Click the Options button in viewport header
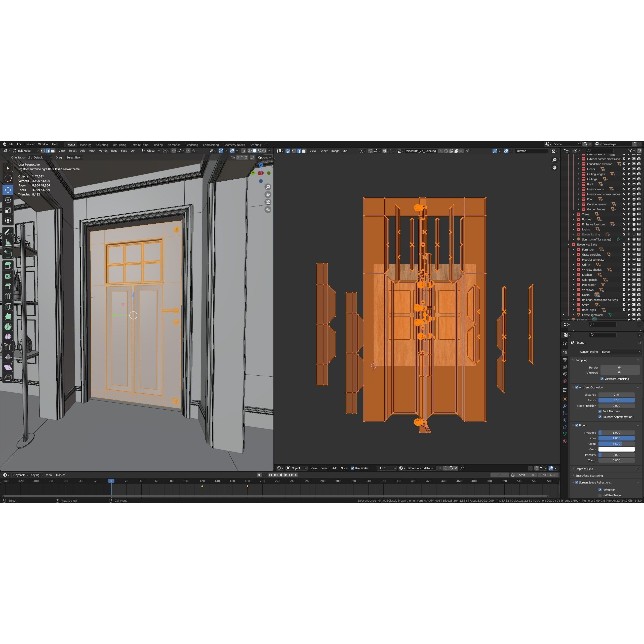 tap(263, 157)
